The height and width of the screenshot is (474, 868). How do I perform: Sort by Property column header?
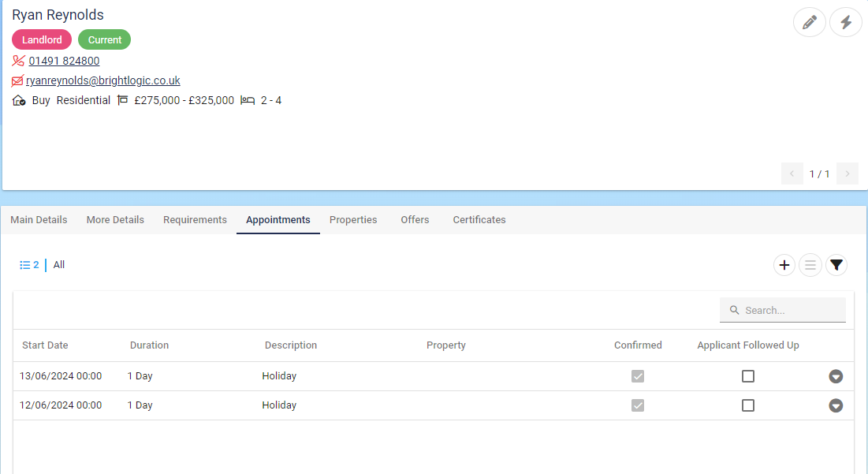[445, 345]
